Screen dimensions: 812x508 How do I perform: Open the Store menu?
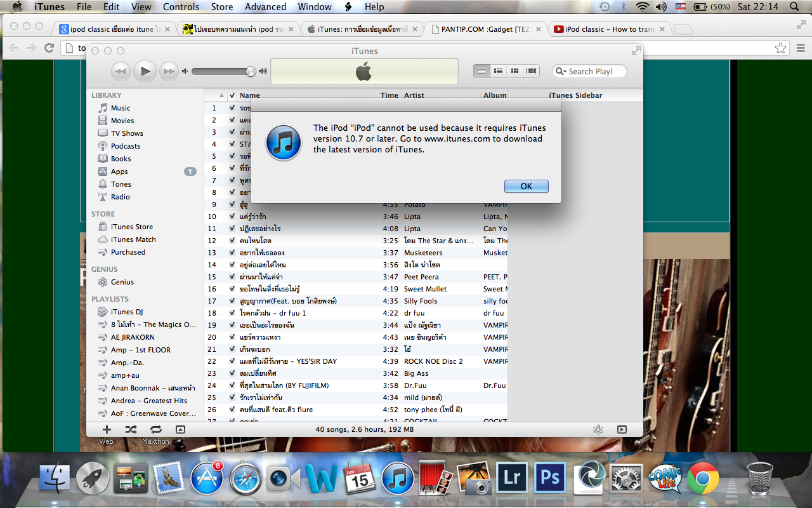coord(222,7)
